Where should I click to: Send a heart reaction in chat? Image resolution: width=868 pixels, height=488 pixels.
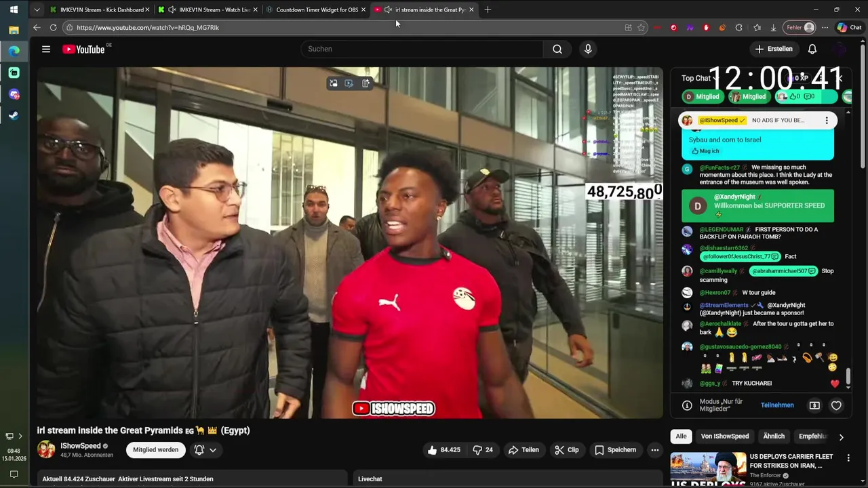point(836,405)
